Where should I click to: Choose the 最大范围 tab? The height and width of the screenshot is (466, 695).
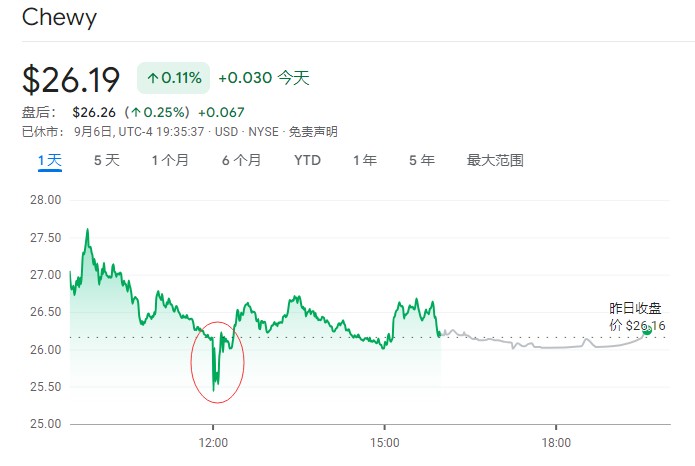495,160
